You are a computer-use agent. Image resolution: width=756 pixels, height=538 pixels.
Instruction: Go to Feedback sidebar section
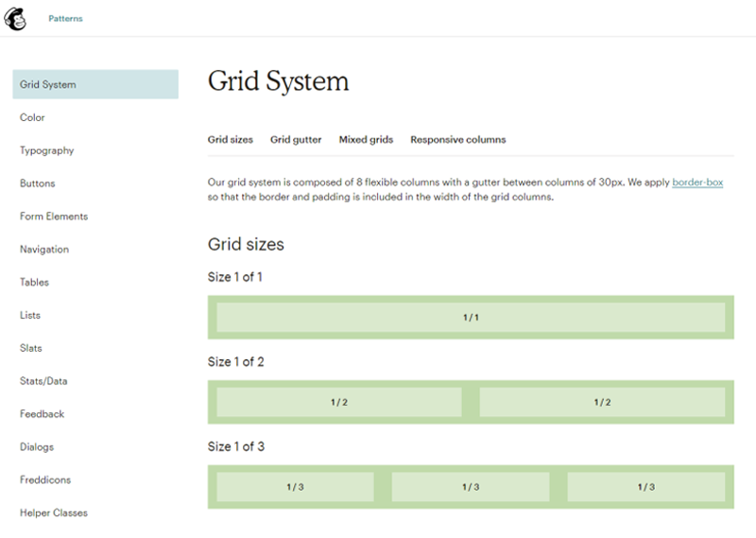click(42, 414)
